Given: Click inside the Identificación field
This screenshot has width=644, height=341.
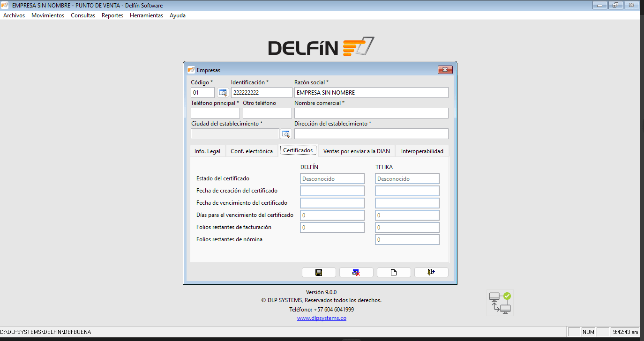Looking at the screenshot, I should (261, 92).
